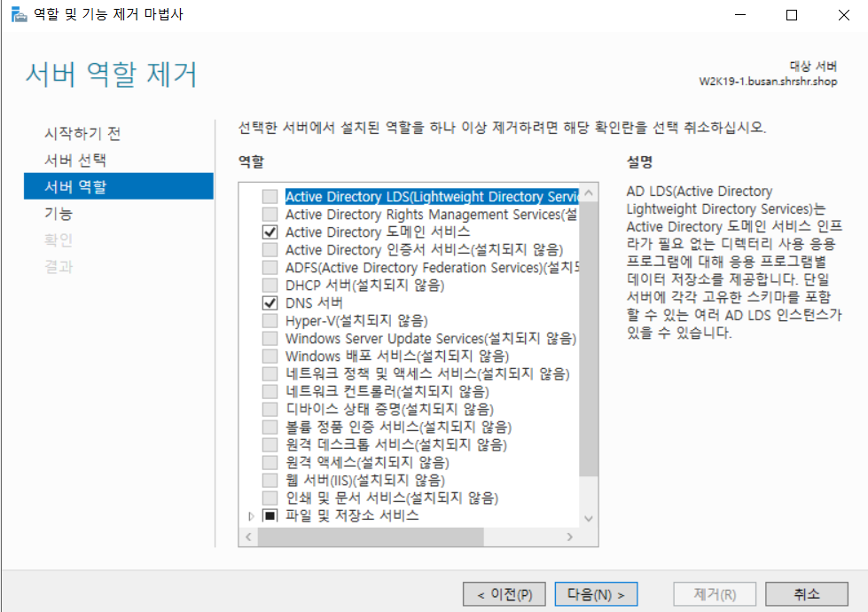The width and height of the screenshot is (868, 612).
Task: Toggle Windows Server Update Services checkbox
Action: click(x=270, y=339)
